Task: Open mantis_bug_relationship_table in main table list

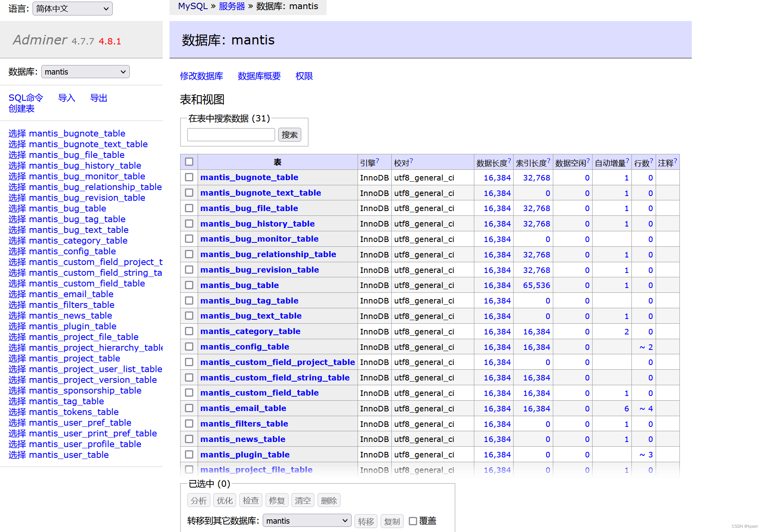Action: coord(268,254)
